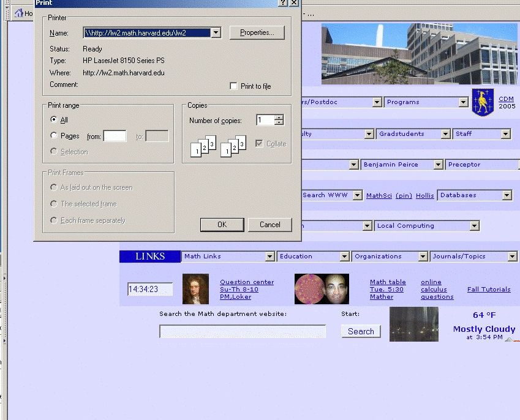Expand the Journals/Topics dropdown
The image size is (520, 420).
click(512, 257)
